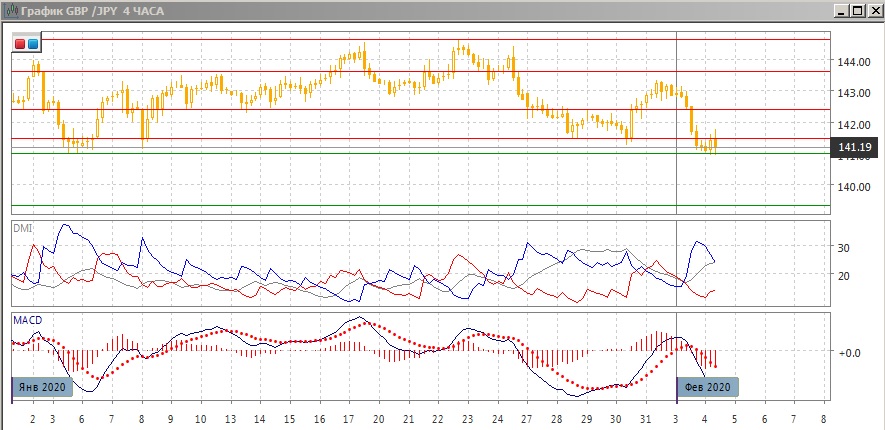This screenshot has height=430, width=885.
Task: Click the 143.00 price axis label
Action: [852, 93]
